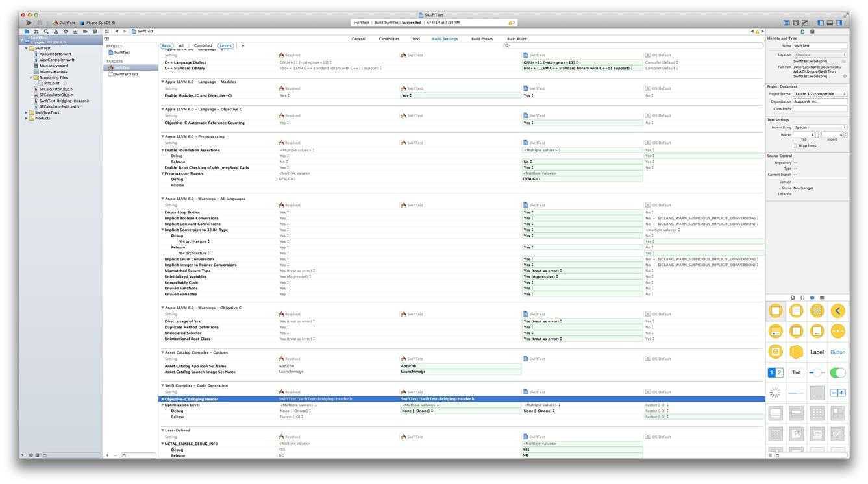Click the build warning badge in activity bar
The image size is (868, 484).
(x=512, y=23)
